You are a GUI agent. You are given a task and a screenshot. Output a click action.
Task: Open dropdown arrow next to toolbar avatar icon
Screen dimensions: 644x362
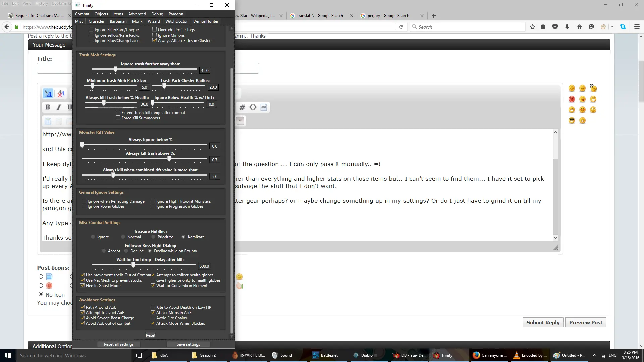(x=612, y=27)
